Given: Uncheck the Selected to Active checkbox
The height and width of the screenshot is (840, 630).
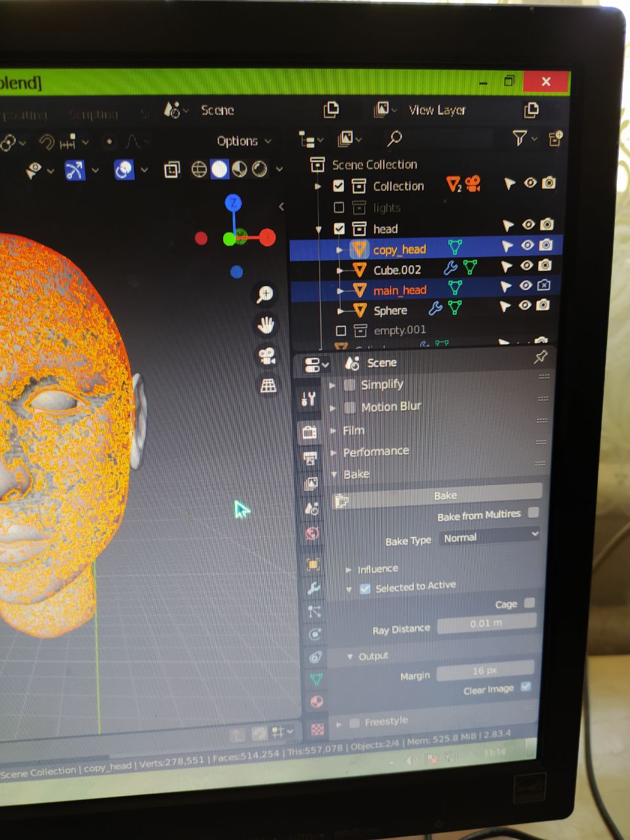Looking at the screenshot, I should click(366, 589).
